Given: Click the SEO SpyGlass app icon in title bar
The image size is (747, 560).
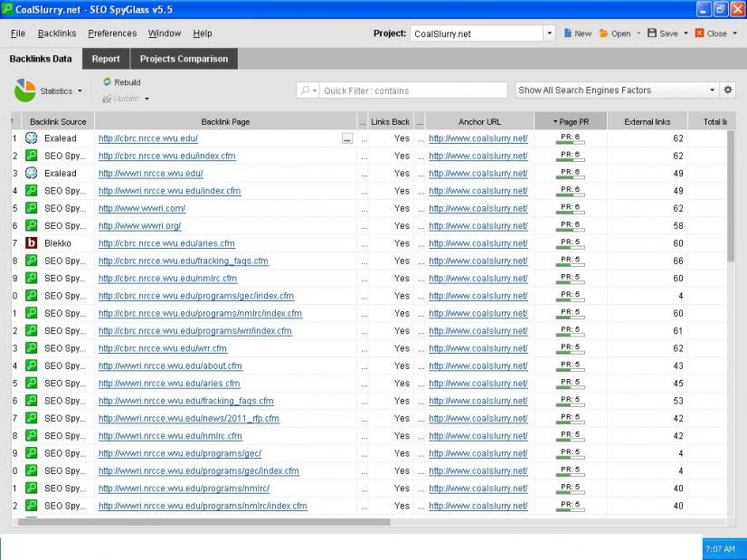Looking at the screenshot, I should click(x=7, y=9).
